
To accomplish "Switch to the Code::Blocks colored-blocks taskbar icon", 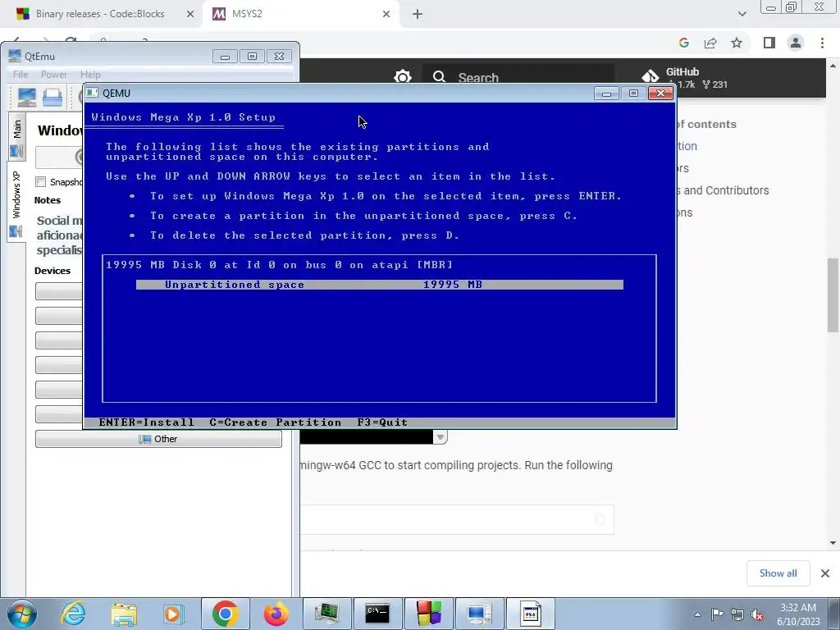I will (428, 614).
